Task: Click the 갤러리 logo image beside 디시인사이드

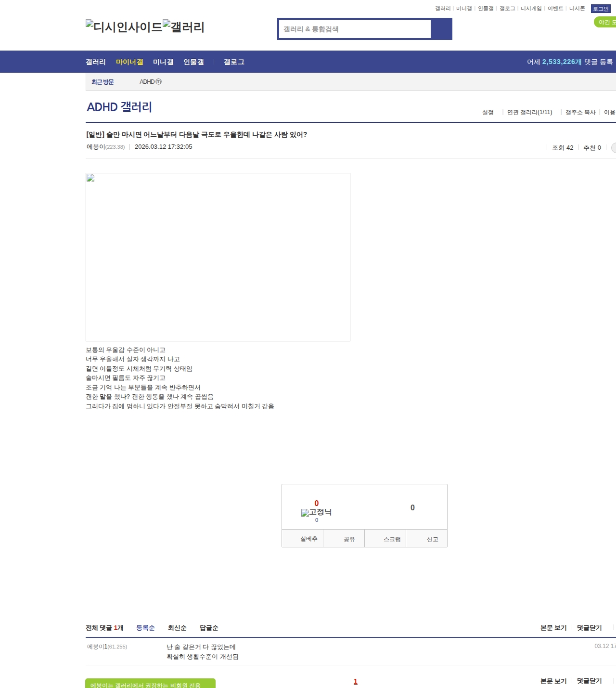Action: [184, 27]
